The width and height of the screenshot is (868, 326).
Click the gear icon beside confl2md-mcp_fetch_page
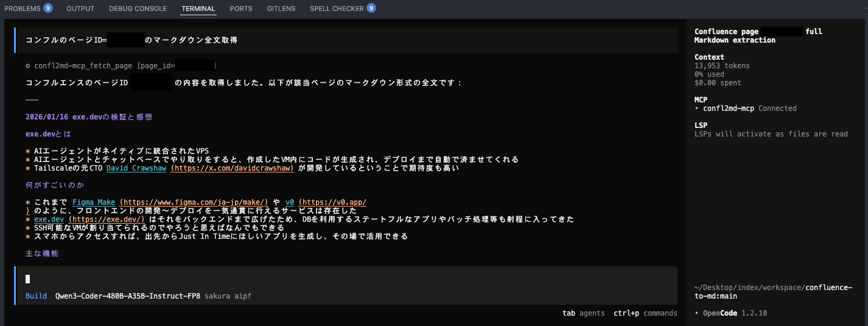pos(28,66)
